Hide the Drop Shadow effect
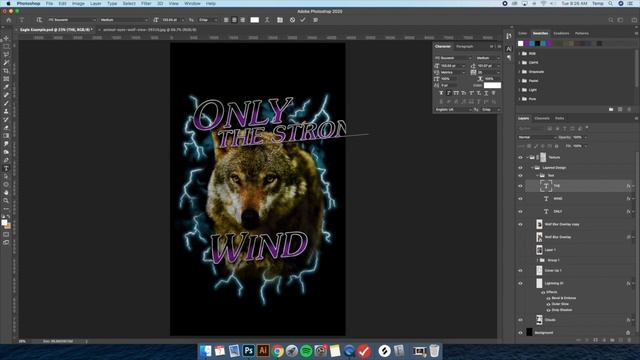640x360 pixels. click(x=548, y=310)
